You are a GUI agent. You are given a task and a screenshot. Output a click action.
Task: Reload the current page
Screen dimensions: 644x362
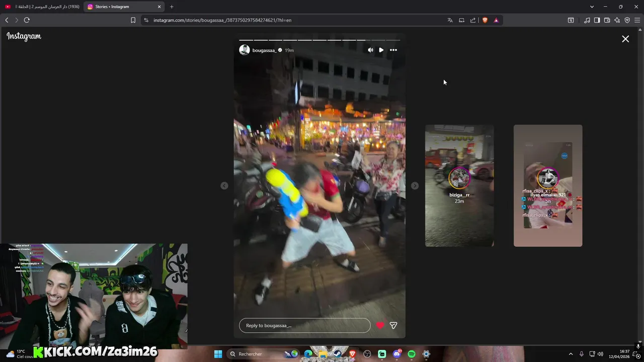pyautogui.click(x=27, y=20)
